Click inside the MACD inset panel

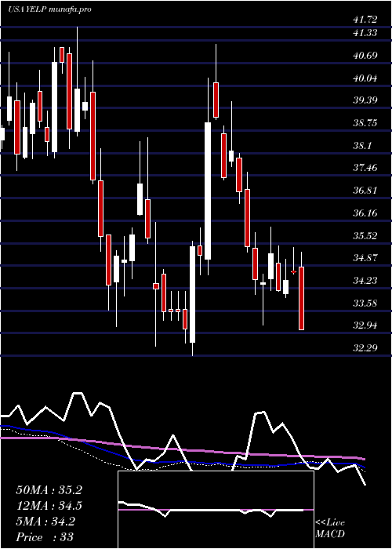[x=216, y=510]
